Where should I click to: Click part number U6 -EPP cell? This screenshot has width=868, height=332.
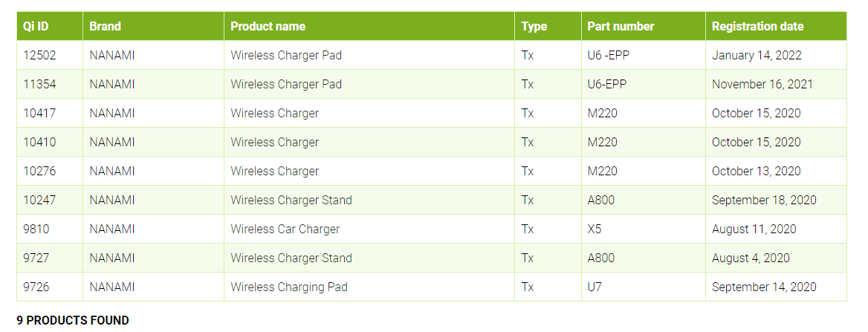click(x=609, y=55)
